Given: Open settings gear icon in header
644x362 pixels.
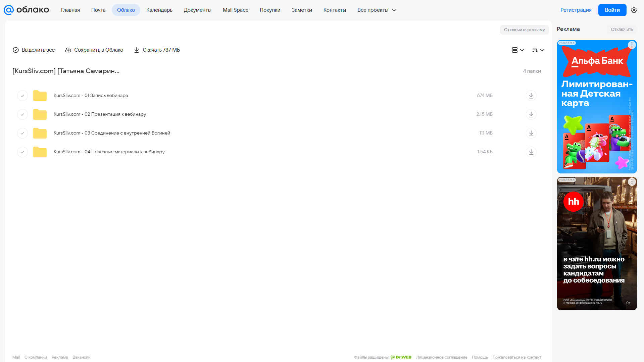Looking at the screenshot, I should (x=634, y=10).
